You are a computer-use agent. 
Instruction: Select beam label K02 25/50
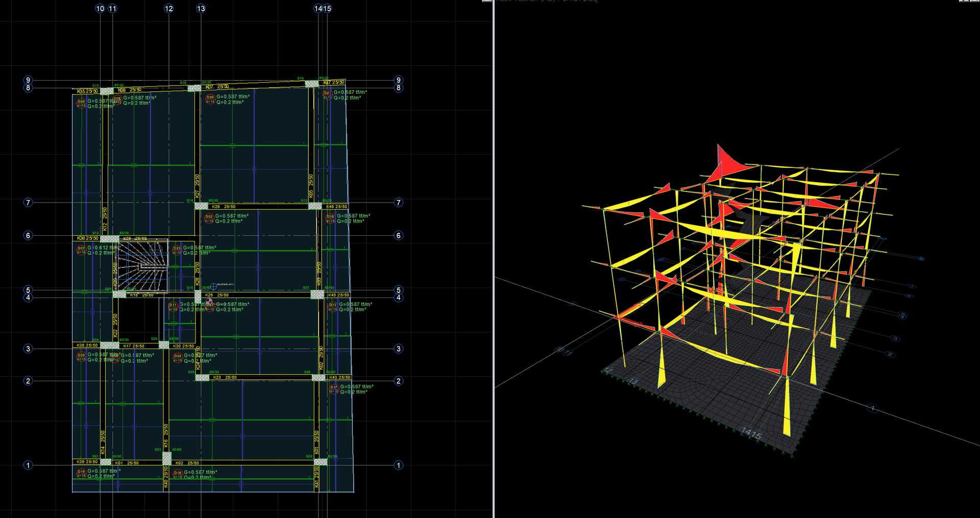[187, 463]
